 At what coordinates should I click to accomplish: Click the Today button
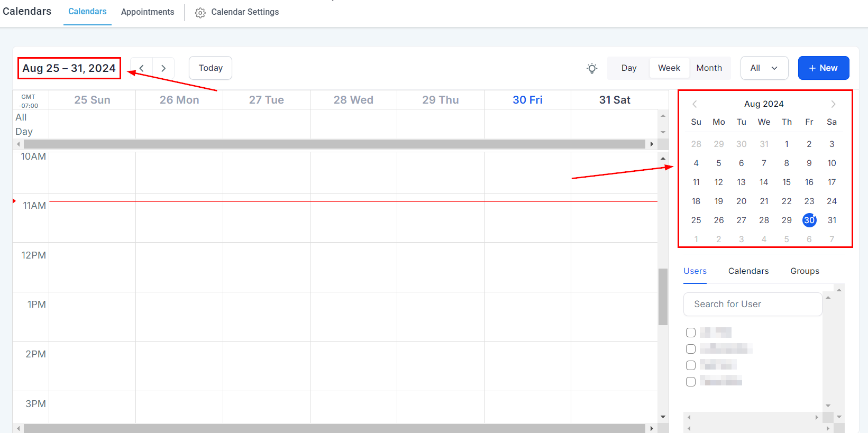(211, 68)
